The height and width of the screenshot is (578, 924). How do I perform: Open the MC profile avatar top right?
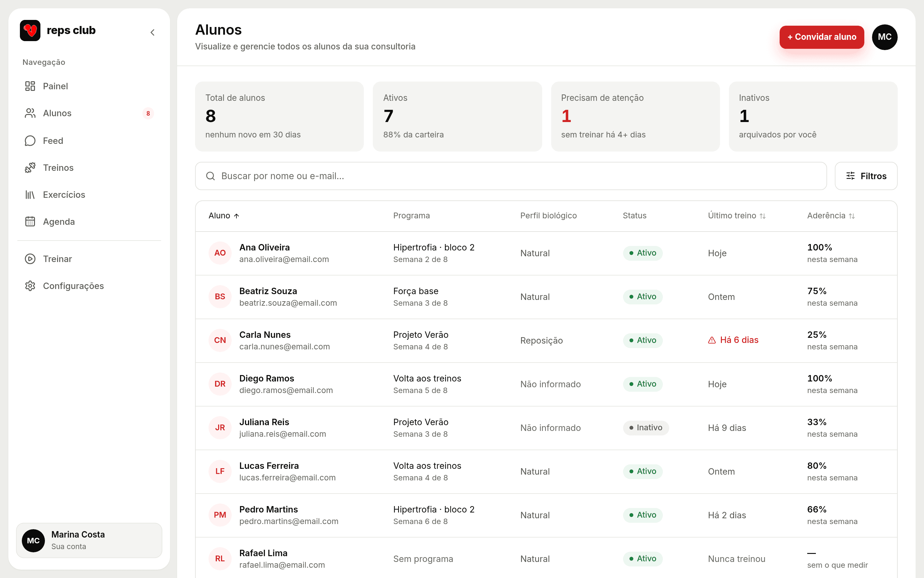pyautogui.click(x=885, y=37)
